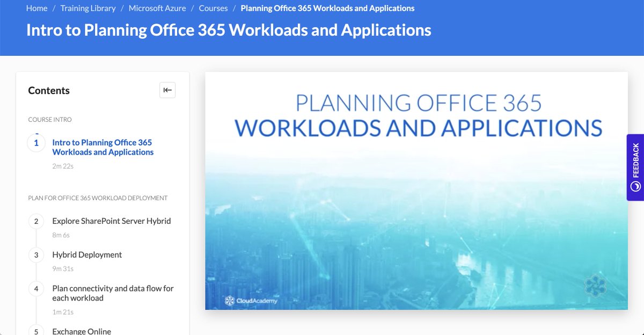Click the CloudAcademy logo in video
Viewport: 644px width, 335px height.
pos(251,301)
